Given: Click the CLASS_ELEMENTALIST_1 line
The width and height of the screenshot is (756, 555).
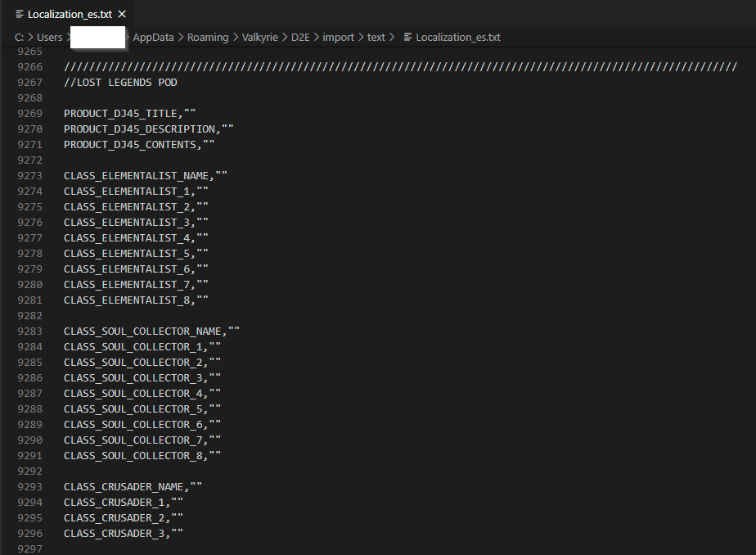Looking at the screenshot, I should point(136,191).
